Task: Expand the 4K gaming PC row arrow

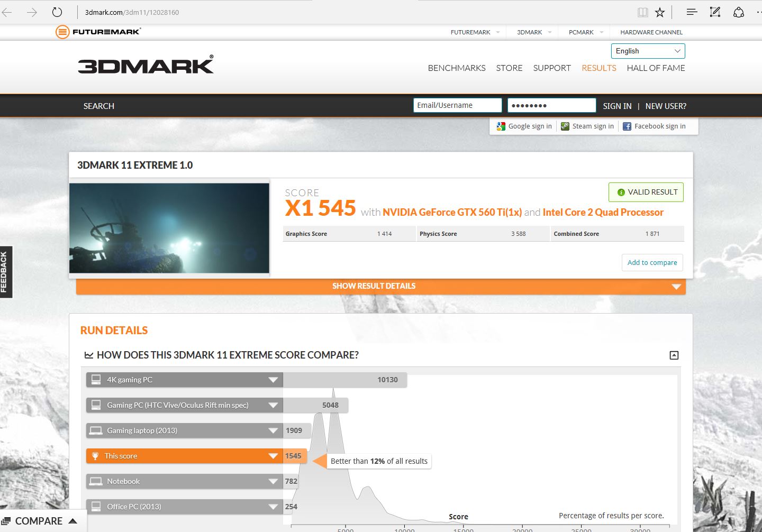Action: click(x=273, y=380)
